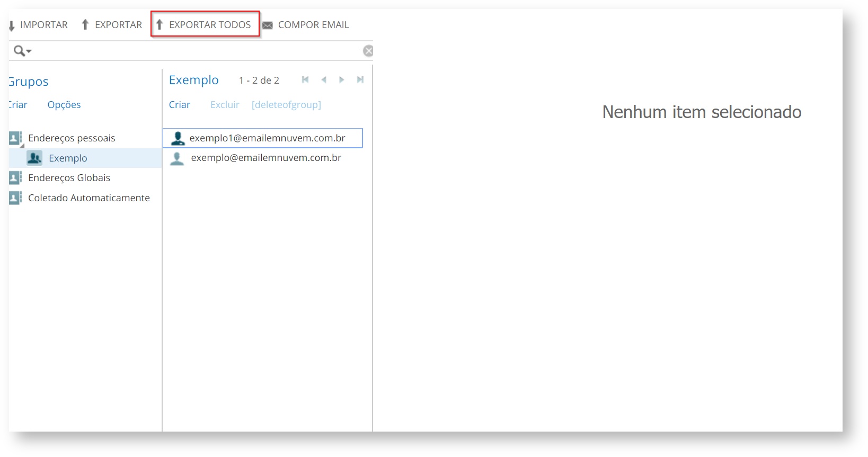
Task: Open Endereços Globais address book
Action: [x=69, y=178]
